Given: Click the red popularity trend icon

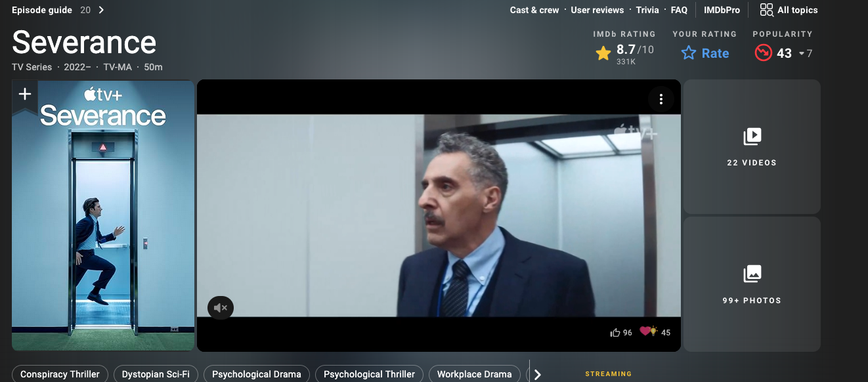Looking at the screenshot, I should [x=763, y=53].
